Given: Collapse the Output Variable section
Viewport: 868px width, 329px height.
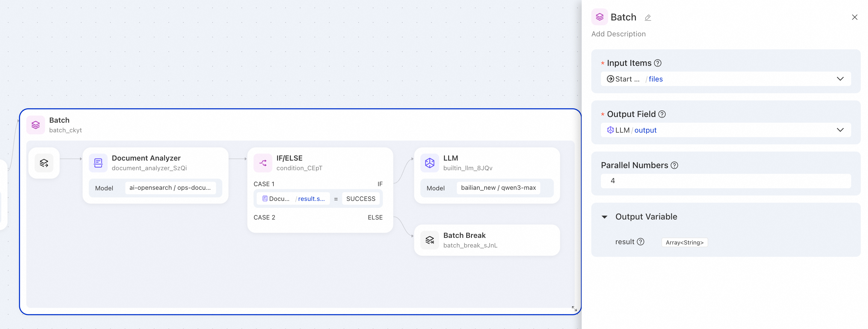Looking at the screenshot, I should click(x=605, y=217).
